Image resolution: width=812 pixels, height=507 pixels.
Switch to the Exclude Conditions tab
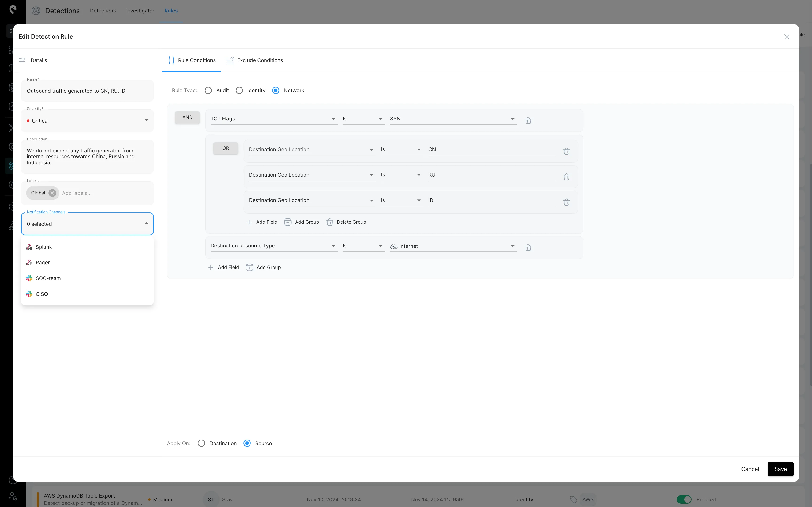pos(254,60)
